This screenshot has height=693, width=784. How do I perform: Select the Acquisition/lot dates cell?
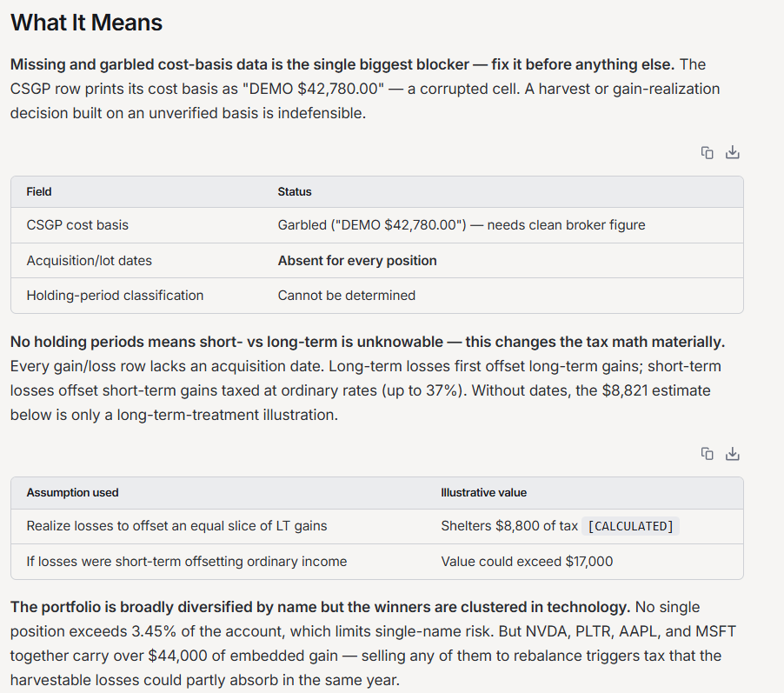[89, 261]
